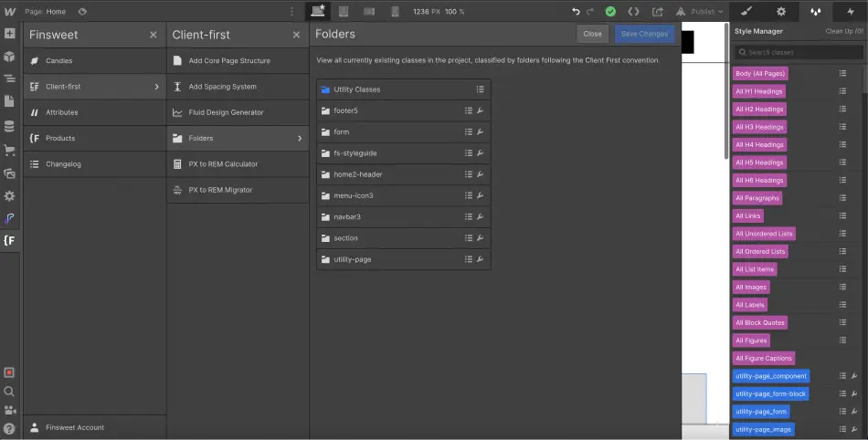This screenshot has width=868, height=440.
Task: Select the All H1 Headings tag
Action: click(x=759, y=91)
